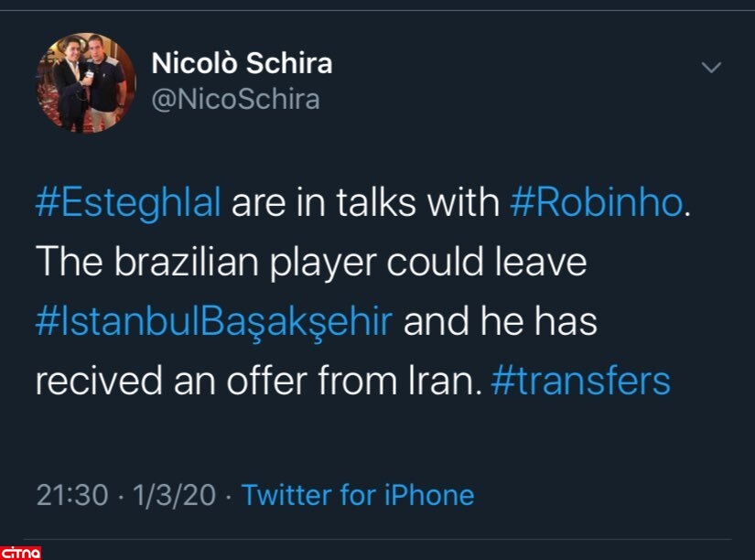Open the tweet options chevron menu
This screenshot has width=755, height=560.
(710, 68)
